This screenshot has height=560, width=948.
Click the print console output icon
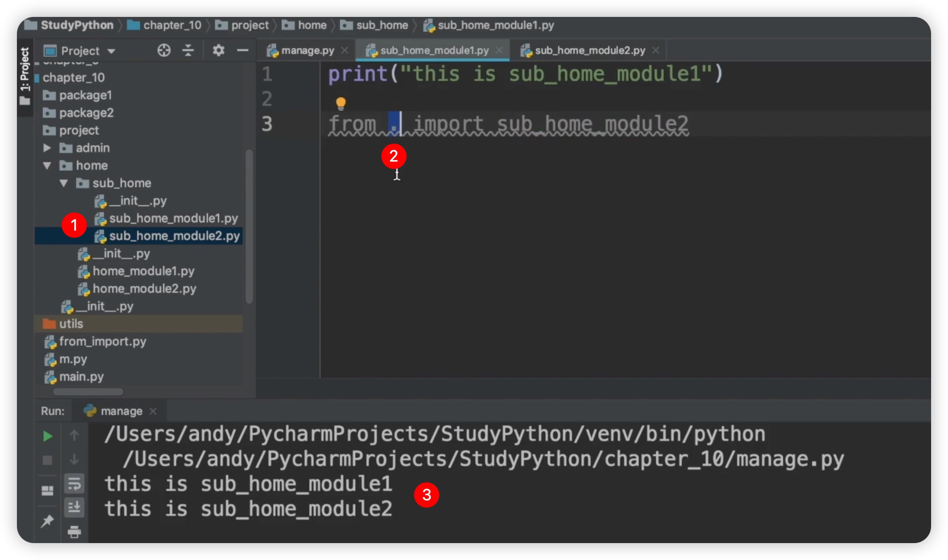tap(74, 532)
